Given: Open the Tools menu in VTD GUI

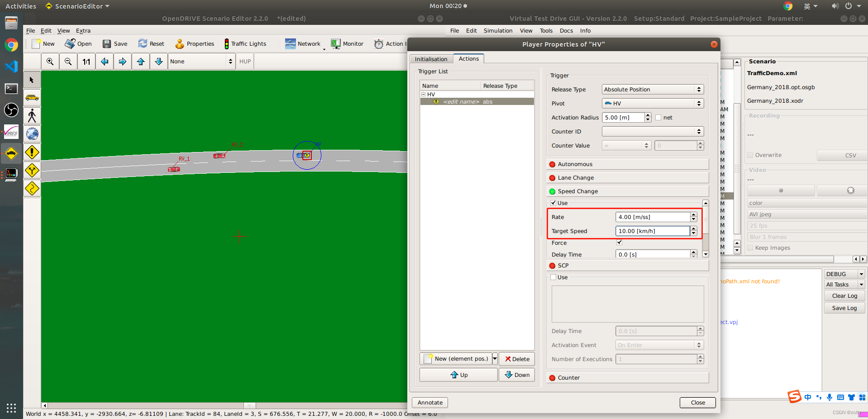Looking at the screenshot, I should (546, 31).
